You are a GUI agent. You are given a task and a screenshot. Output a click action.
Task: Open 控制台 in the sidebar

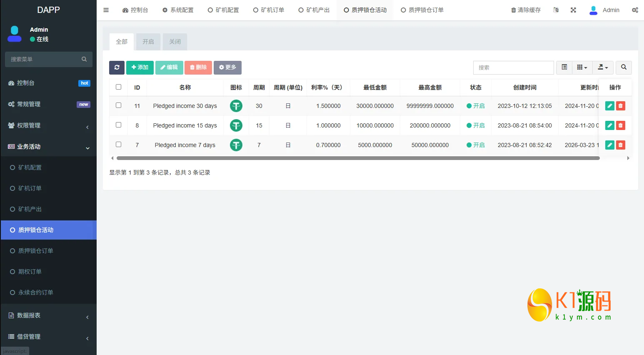pyautogui.click(x=49, y=83)
